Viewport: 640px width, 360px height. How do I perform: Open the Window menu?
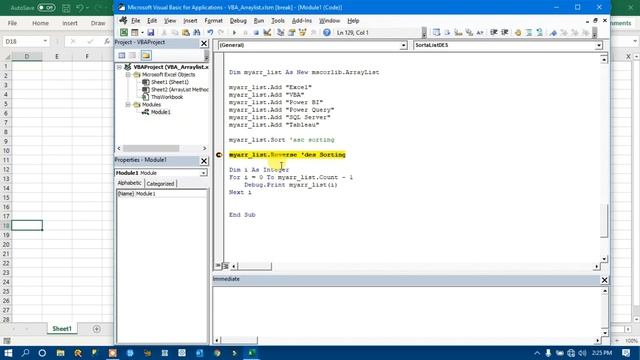[329, 20]
